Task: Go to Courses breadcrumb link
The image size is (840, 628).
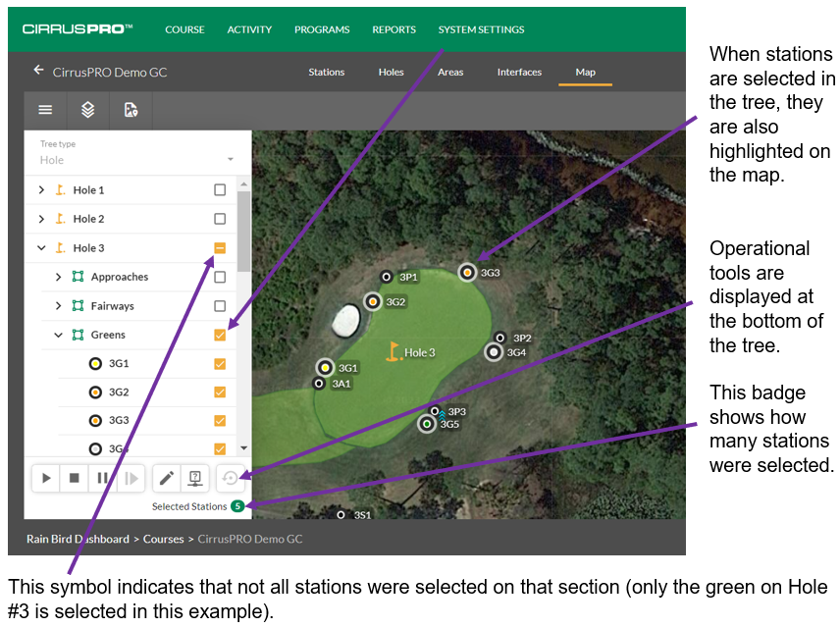Action: pyautogui.click(x=164, y=539)
